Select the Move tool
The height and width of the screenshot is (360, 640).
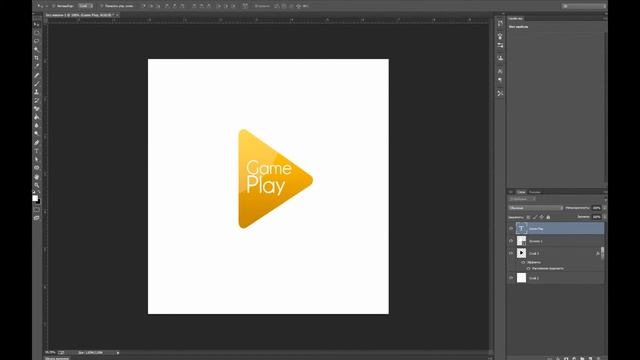pos(37,24)
